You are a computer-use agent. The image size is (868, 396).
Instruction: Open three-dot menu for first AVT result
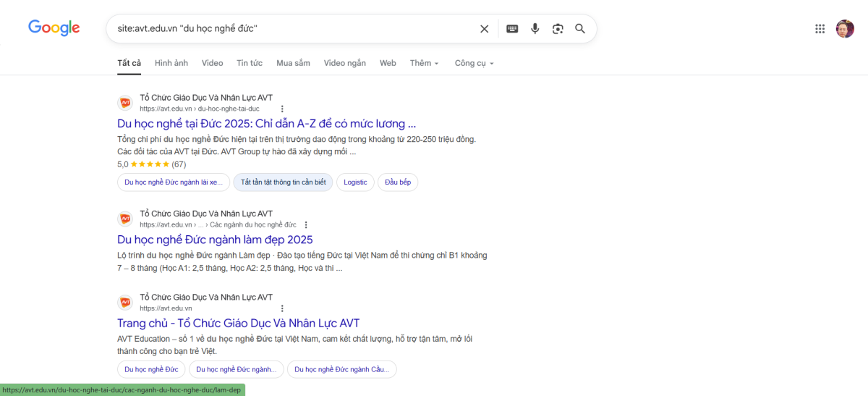282,109
